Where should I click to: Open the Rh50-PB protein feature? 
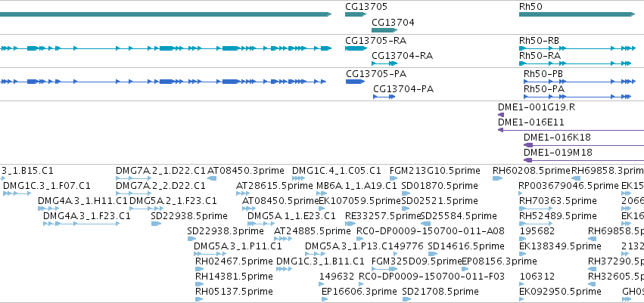pos(577,82)
